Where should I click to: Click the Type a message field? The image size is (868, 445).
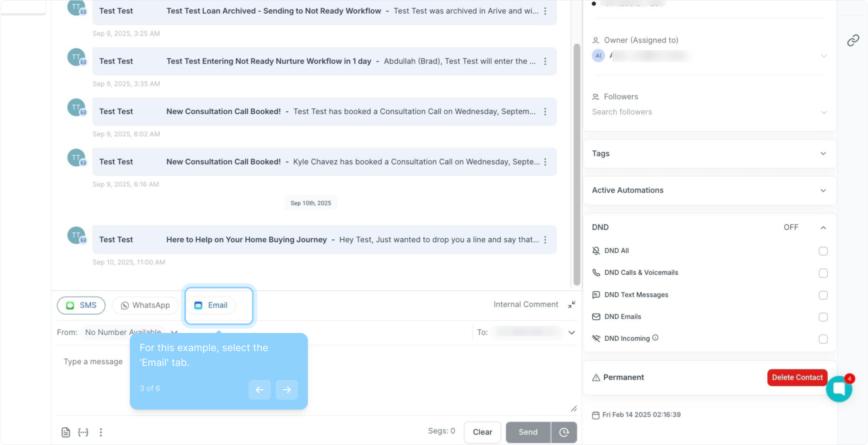(94, 362)
